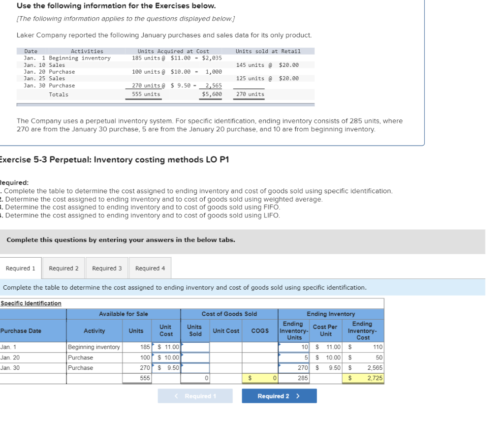Screen dimensions: 504x421
Task: Click the Units Sold cell for Jan. 30 Purchase
Action: (x=195, y=367)
